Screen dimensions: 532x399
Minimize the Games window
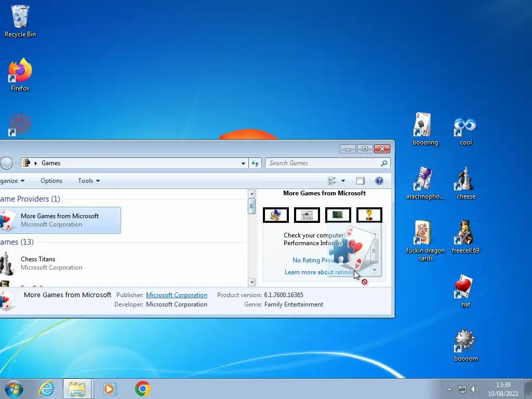click(348, 149)
